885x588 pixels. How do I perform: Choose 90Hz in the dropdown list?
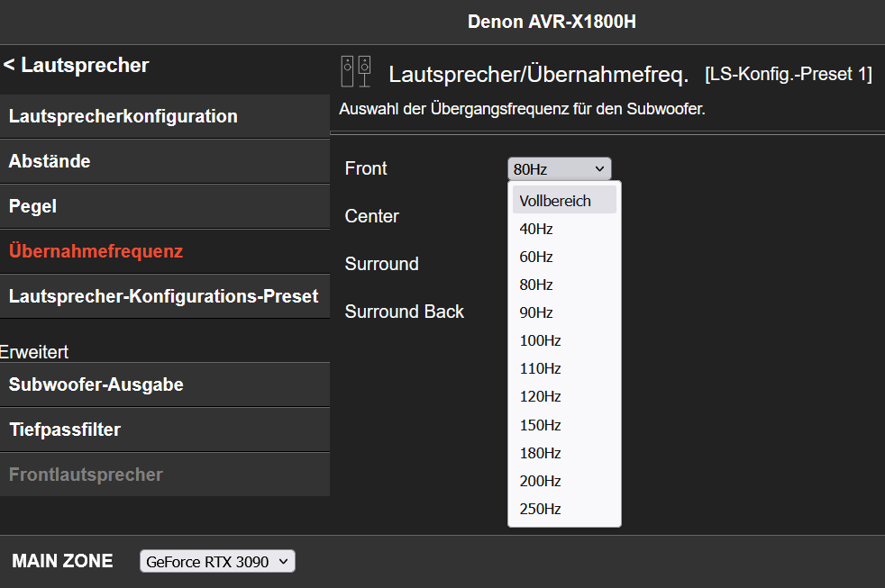[x=564, y=312]
